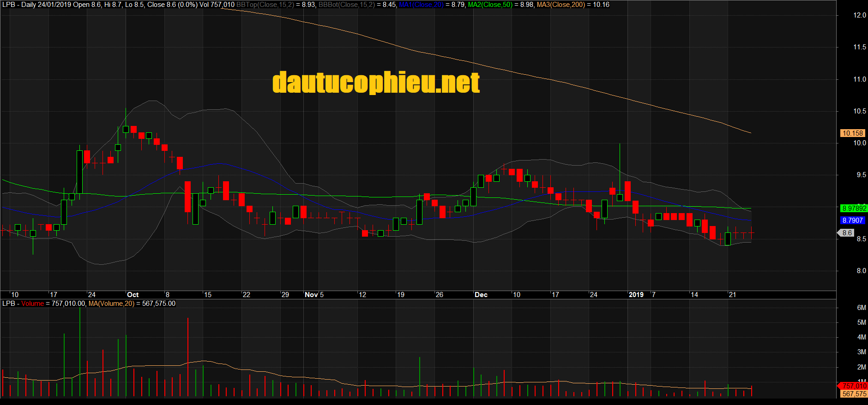Select the 2019 year marker on time axis
Image resolution: width=868 pixels, height=405 pixels.
[x=636, y=295]
